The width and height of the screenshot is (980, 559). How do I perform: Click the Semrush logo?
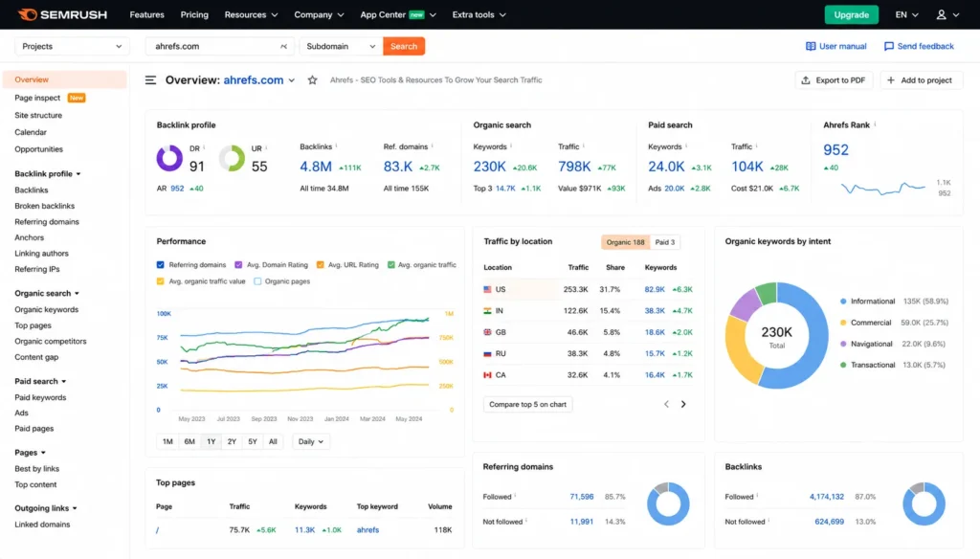(62, 14)
